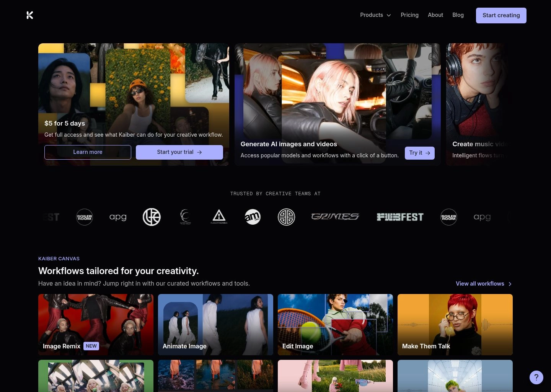Click the $5 for 5 days heading

click(x=65, y=123)
